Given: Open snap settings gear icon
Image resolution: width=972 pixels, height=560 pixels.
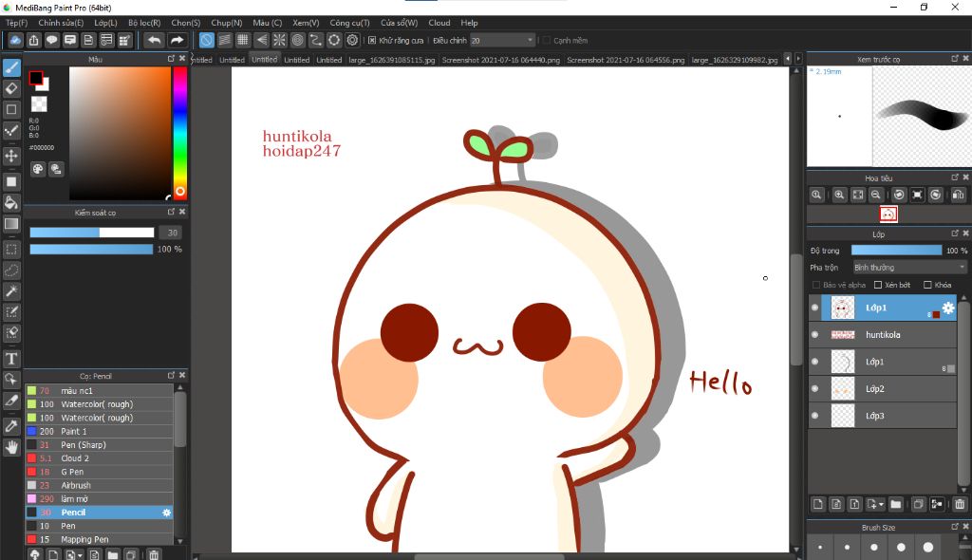Looking at the screenshot, I should tap(352, 40).
